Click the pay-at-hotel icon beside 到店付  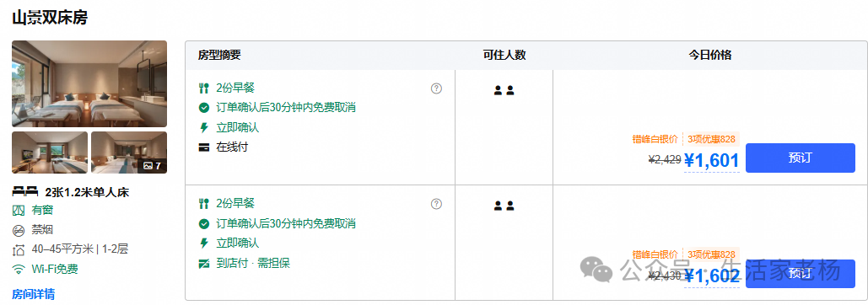pos(204,264)
